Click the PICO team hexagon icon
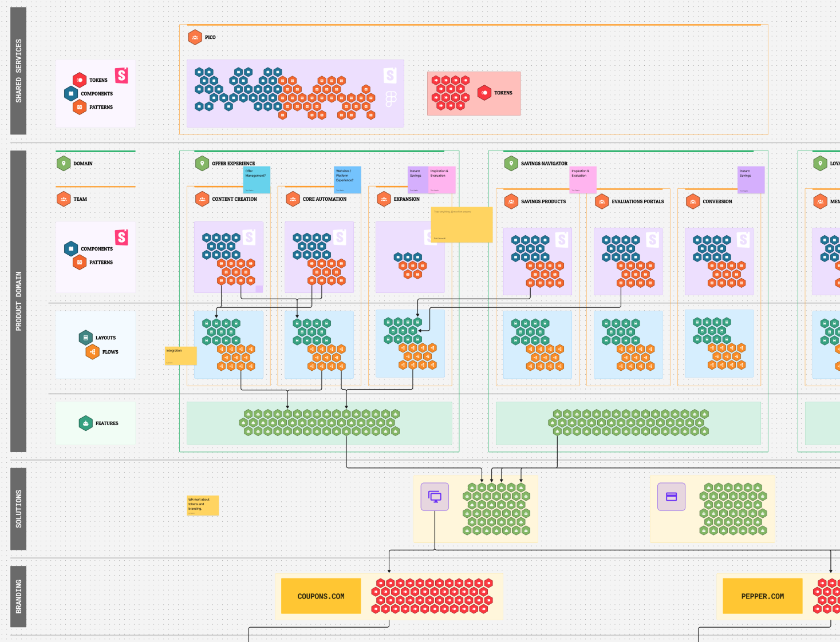Image resolution: width=840 pixels, height=642 pixels. point(195,37)
